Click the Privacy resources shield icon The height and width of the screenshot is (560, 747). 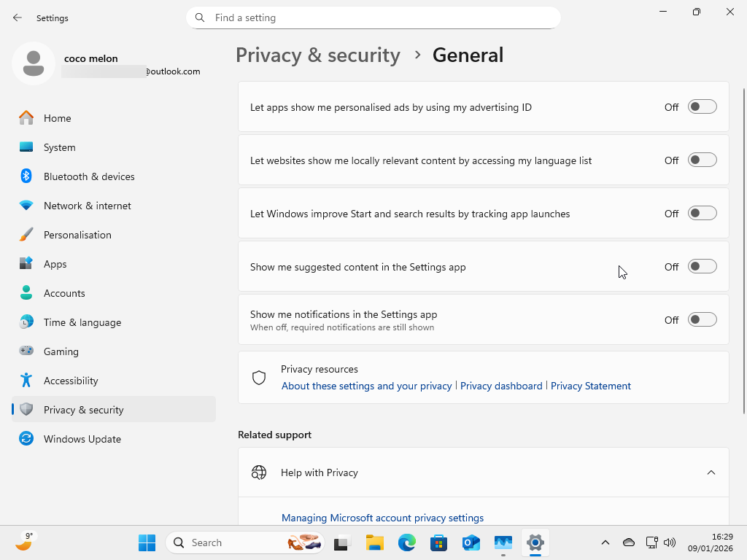(x=259, y=377)
